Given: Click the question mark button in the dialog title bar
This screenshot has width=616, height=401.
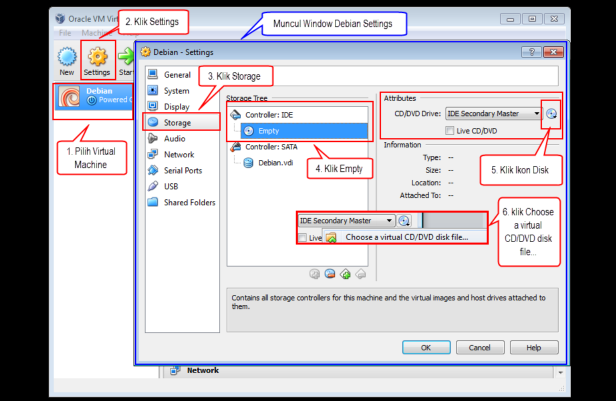Looking at the screenshot, I should click(x=532, y=52).
